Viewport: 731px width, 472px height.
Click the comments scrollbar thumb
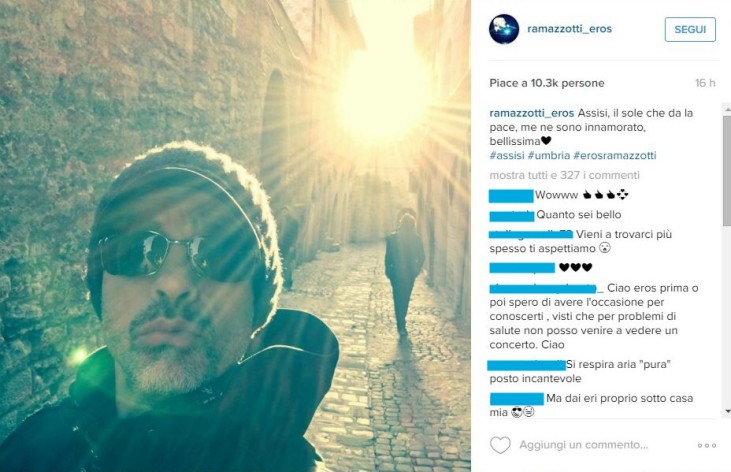pyautogui.click(x=727, y=170)
